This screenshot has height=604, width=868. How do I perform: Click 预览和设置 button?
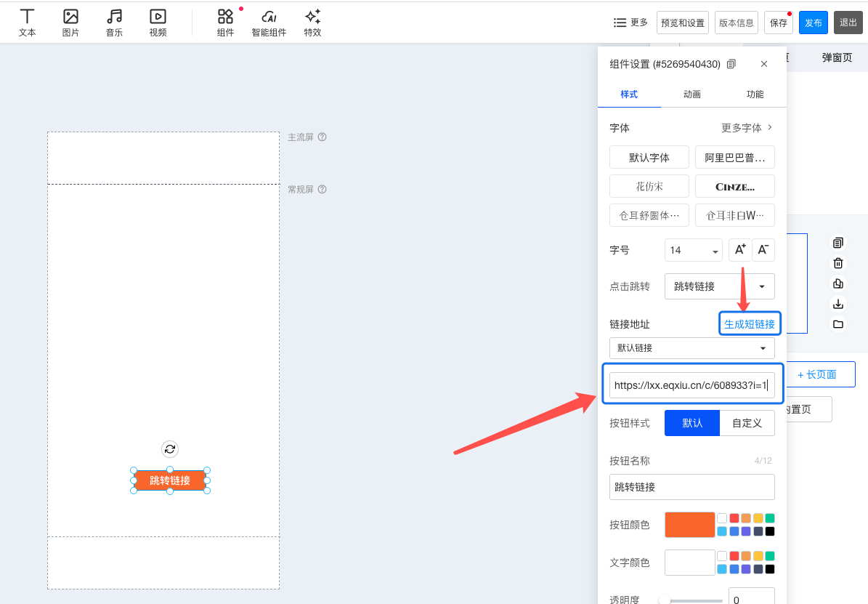(683, 23)
